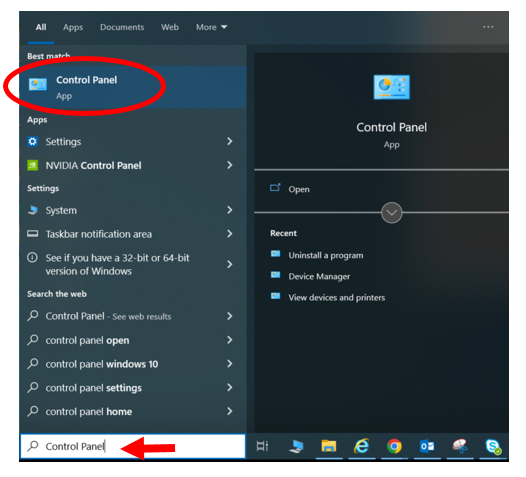Image resolution: width=526 pixels, height=477 pixels.
Task: Click the magnifier icon in the search box
Action: click(x=33, y=446)
